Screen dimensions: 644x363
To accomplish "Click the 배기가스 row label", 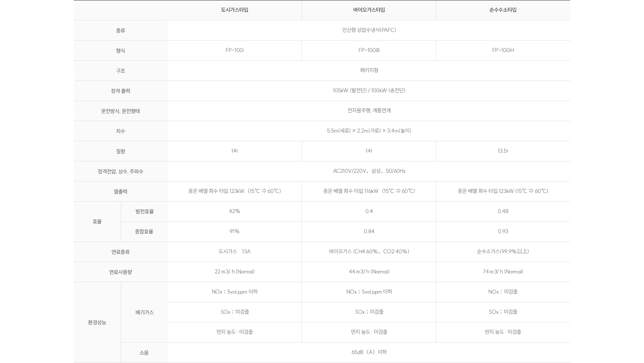I will [x=144, y=312].
